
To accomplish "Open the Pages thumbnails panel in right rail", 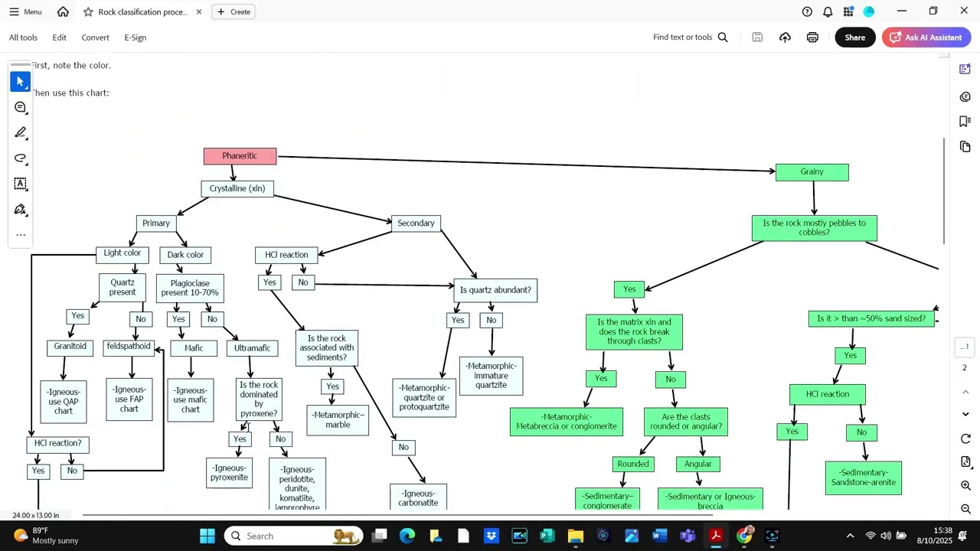I will click(965, 146).
